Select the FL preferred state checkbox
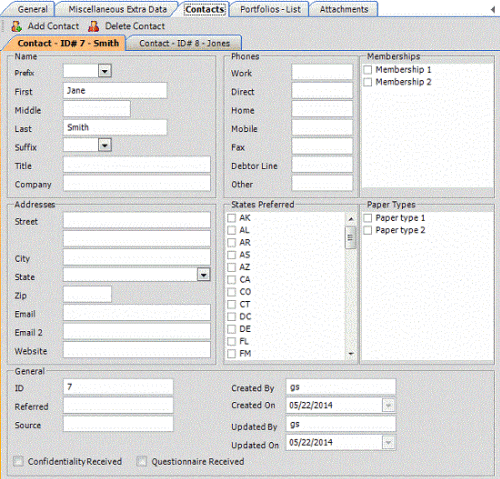This screenshot has height=479, width=500. (231, 341)
